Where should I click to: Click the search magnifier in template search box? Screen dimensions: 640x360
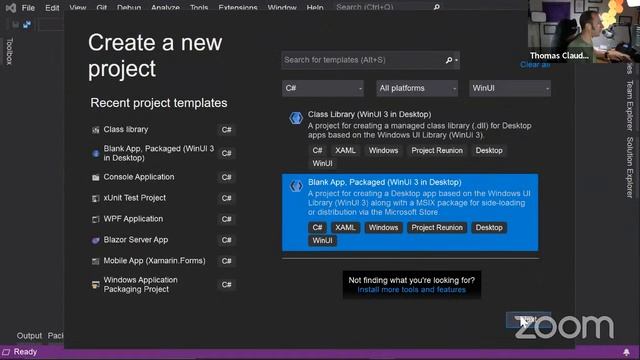coord(449,60)
